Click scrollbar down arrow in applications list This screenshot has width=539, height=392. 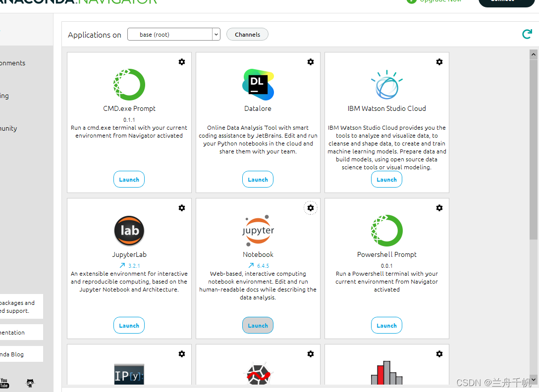534,380
